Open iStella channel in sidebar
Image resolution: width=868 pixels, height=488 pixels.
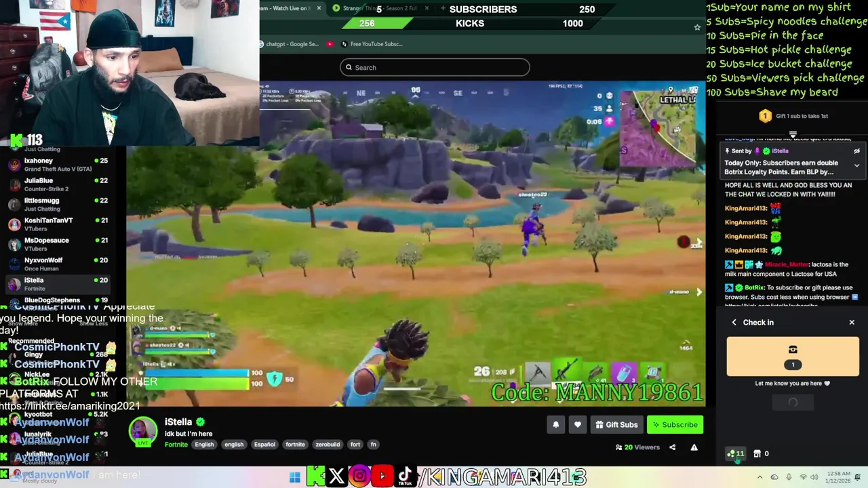click(x=58, y=284)
